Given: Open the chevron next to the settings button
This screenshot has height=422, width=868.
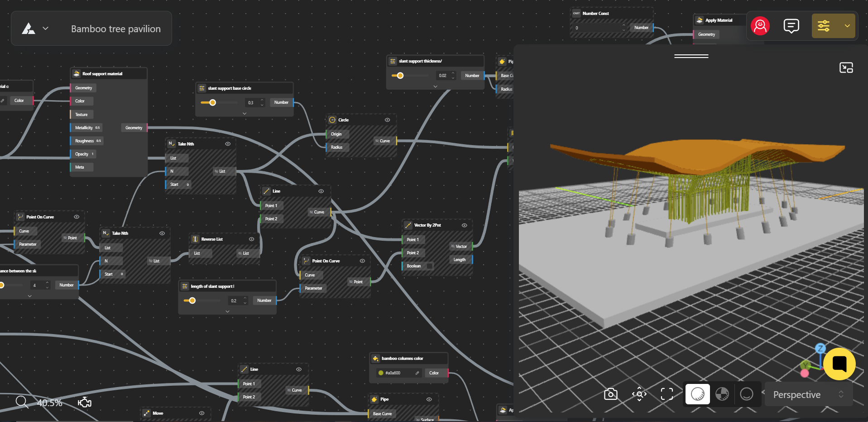Looking at the screenshot, I should point(848,26).
